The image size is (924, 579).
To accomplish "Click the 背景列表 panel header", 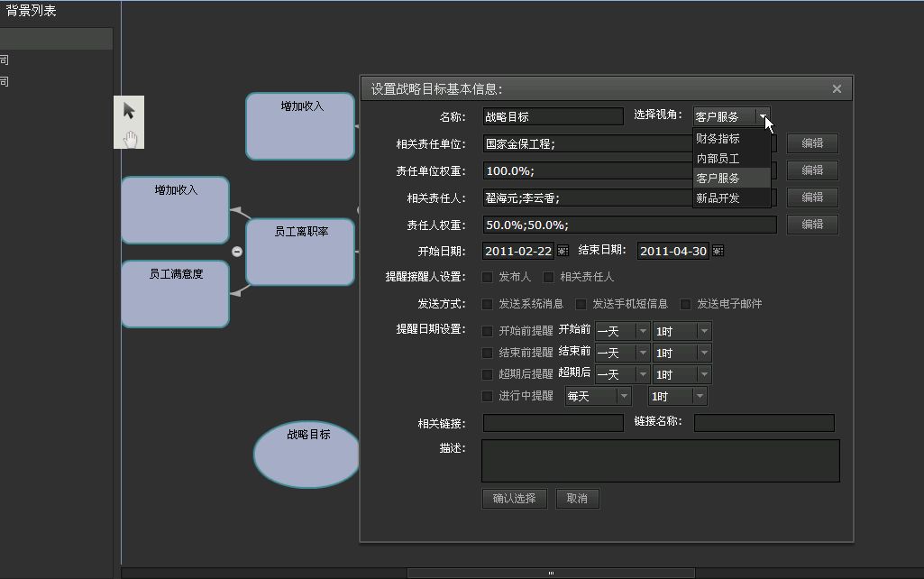I will click(31, 11).
